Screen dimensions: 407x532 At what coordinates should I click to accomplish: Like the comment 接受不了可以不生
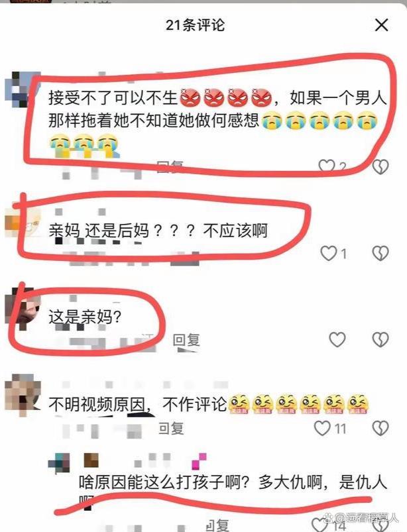[326, 166]
